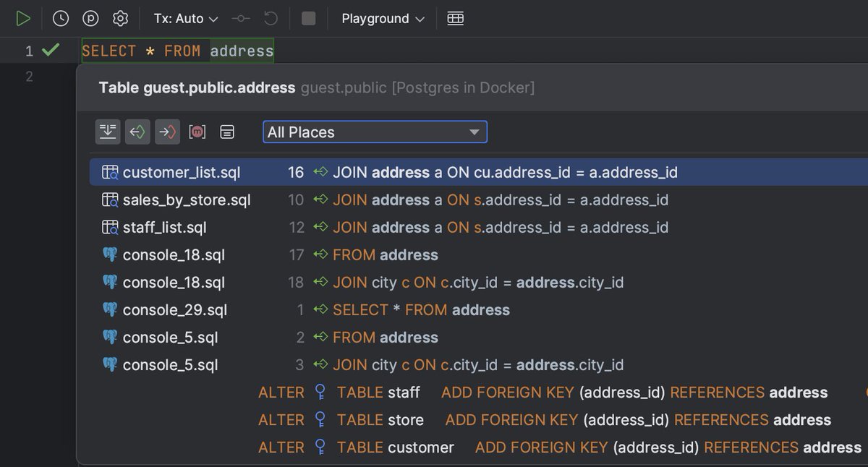The image size is (868, 467).
Task: Click line number 2 in the gutter
Action: point(29,77)
